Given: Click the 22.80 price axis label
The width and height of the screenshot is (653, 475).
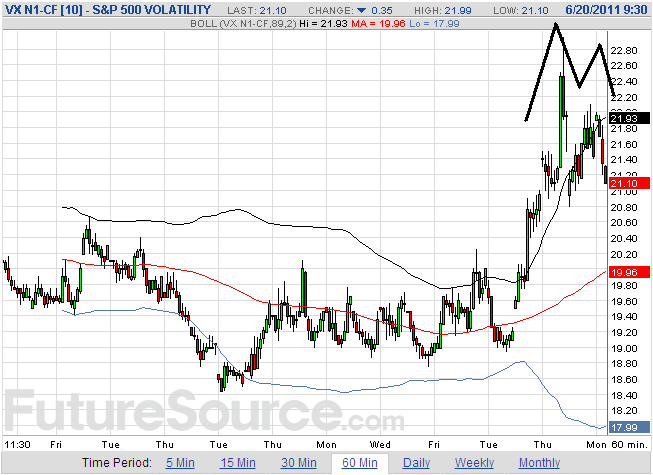Looking at the screenshot, I should [624, 50].
